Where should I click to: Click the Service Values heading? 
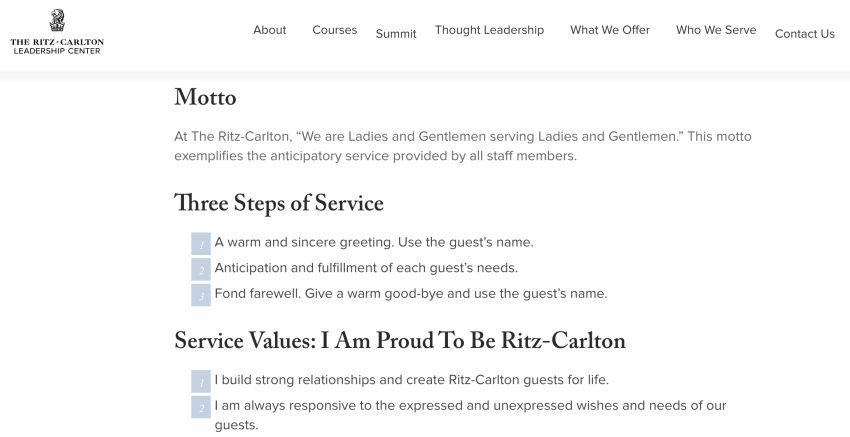coord(400,342)
